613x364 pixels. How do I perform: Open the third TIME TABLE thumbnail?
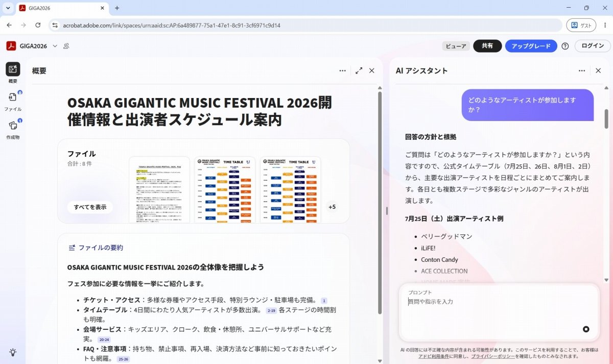point(290,189)
